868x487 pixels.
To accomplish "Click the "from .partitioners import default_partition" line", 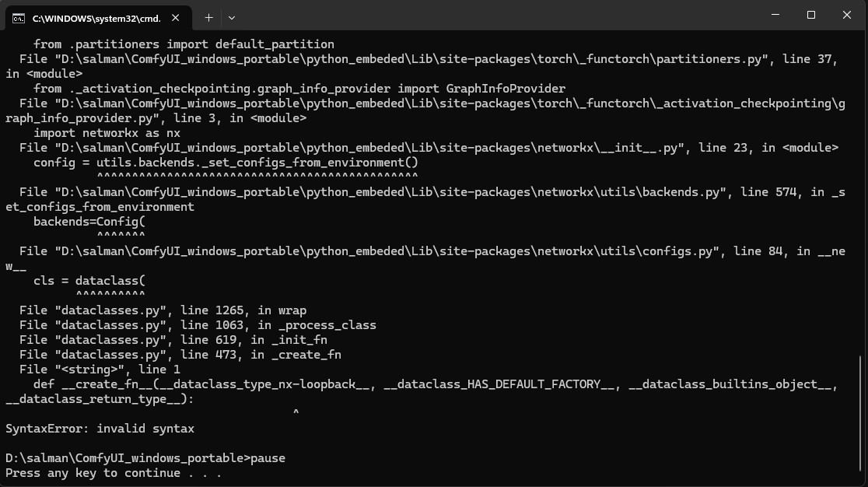I will [184, 44].
